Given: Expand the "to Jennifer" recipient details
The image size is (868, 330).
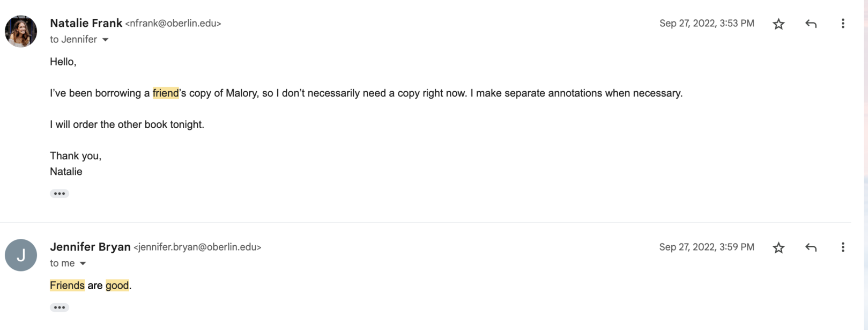Looking at the screenshot, I should pyautogui.click(x=106, y=40).
